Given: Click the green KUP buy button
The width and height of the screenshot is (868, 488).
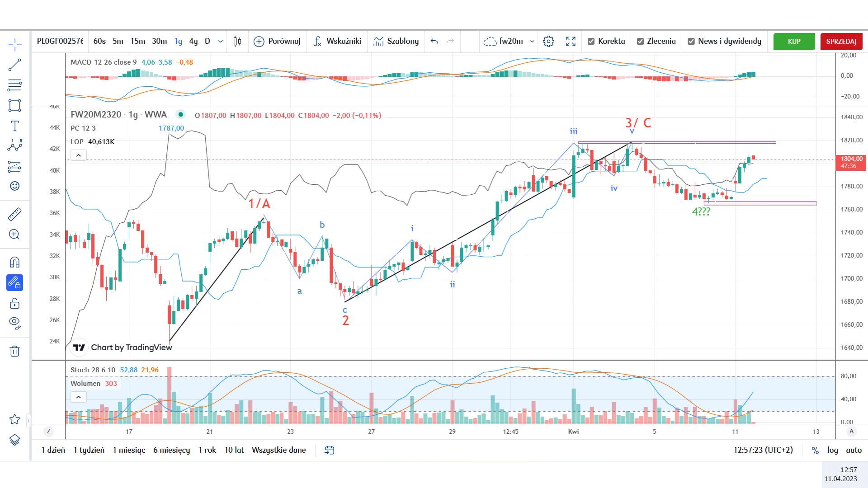Looking at the screenshot, I should 794,42.
